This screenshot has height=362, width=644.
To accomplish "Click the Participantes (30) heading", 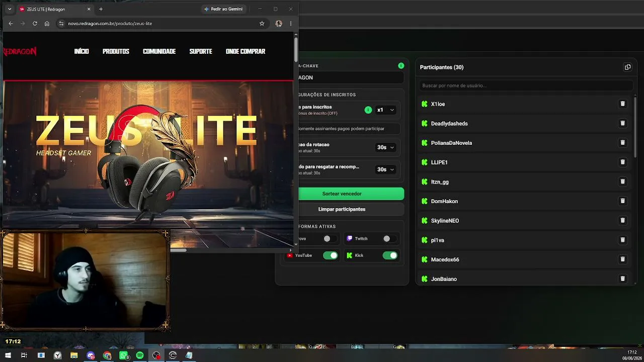I will (x=442, y=67).
